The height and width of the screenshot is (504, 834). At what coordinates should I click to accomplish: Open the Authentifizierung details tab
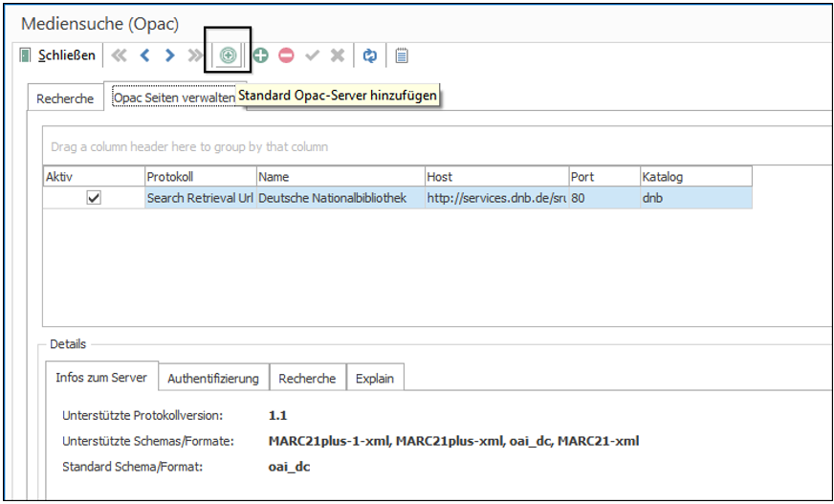click(x=213, y=379)
